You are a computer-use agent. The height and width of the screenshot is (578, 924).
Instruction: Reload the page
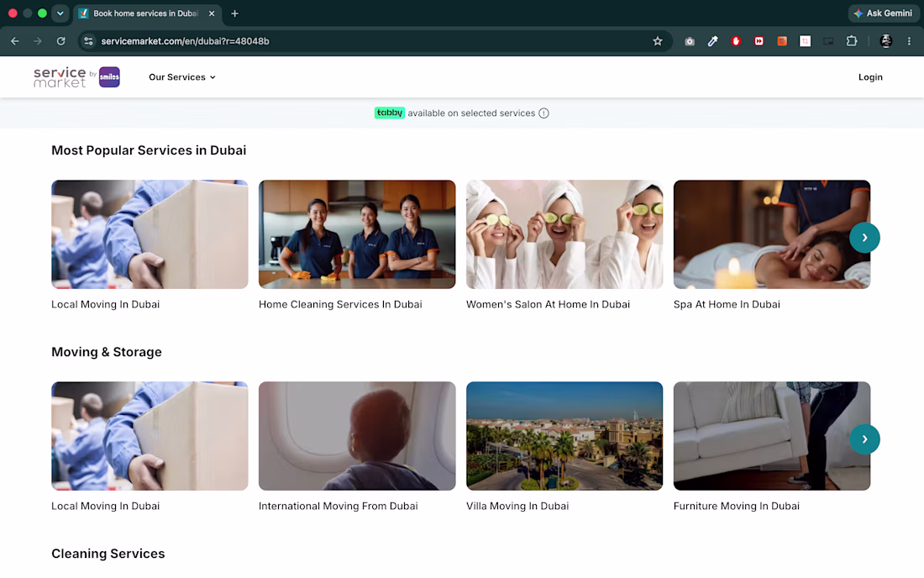60,41
